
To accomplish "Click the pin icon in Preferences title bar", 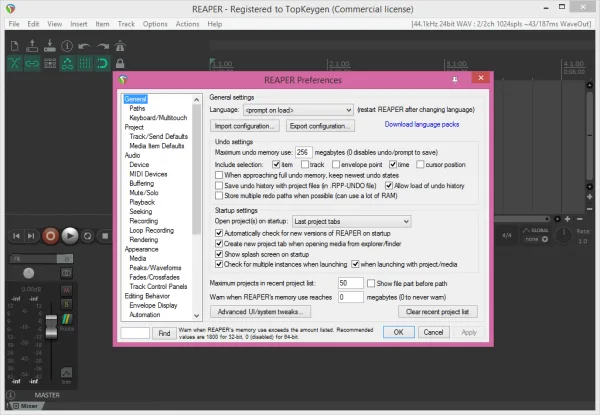I will click(x=455, y=80).
